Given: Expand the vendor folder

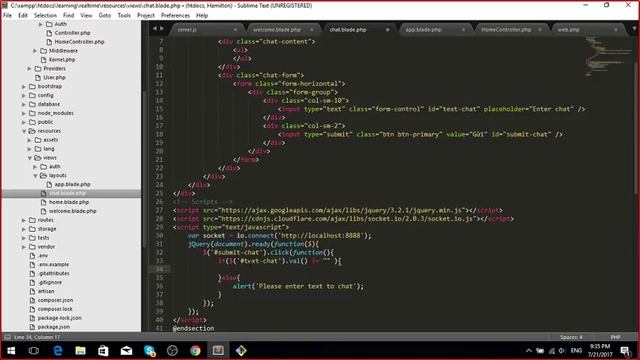Looking at the screenshot, I should (x=24, y=247).
